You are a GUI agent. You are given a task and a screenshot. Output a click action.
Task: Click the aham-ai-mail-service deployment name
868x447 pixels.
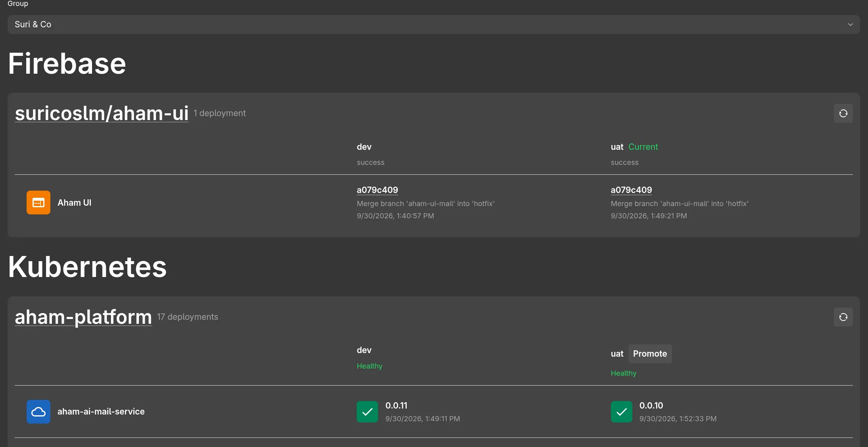[101, 412]
